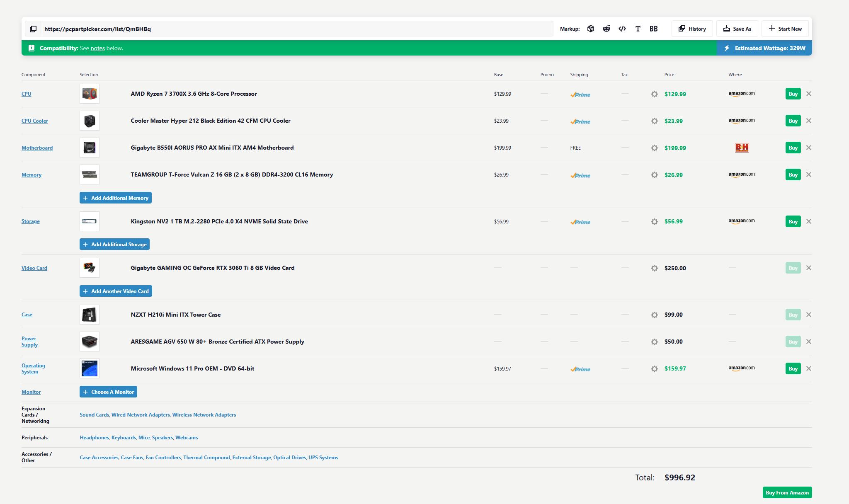Select Reddit markup icon
Screen dimensions: 849x504
coord(606,29)
